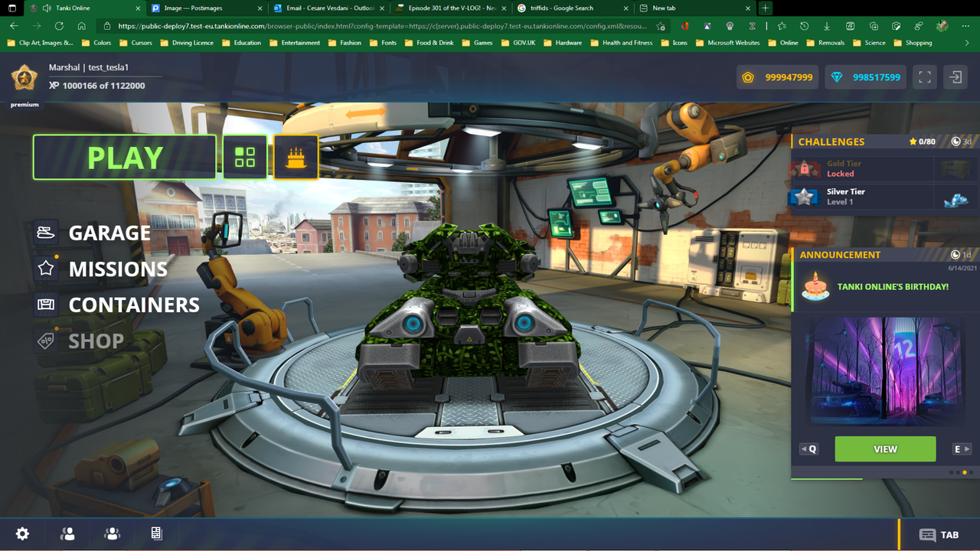This screenshot has width=980, height=551.
Task: Open a new browser tab with plus
Action: click(765, 8)
